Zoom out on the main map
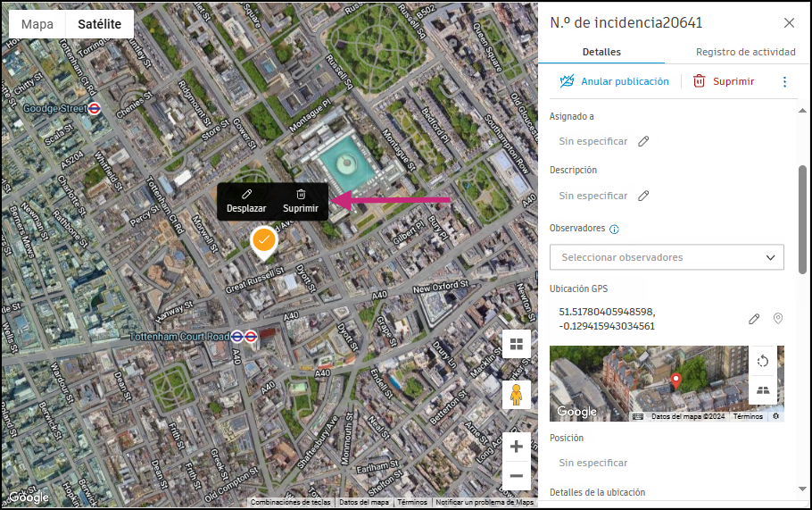 [x=517, y=476]
